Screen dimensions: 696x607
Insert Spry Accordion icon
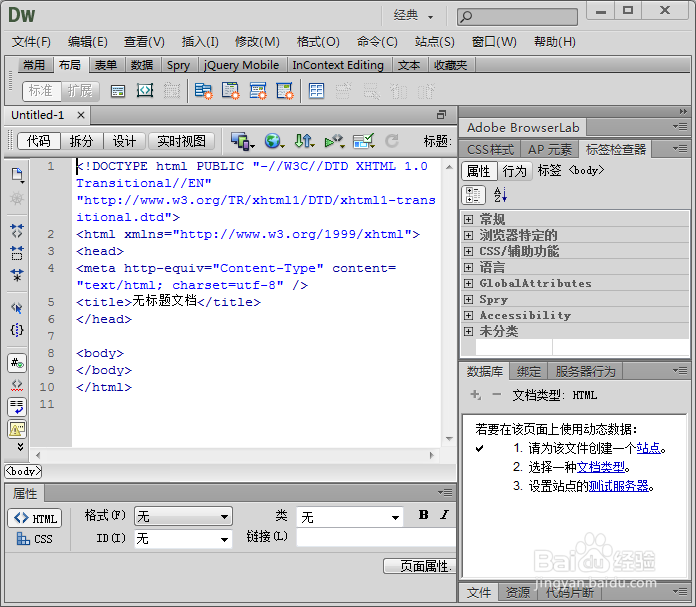pos(258,91)
